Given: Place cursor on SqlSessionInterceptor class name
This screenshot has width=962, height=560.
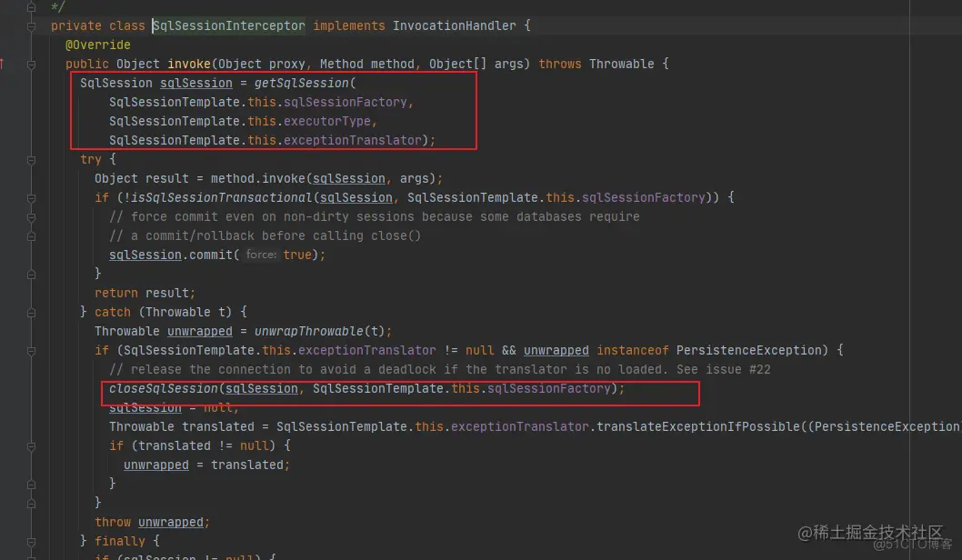Looking at the screenshot, I should (229, 25).
